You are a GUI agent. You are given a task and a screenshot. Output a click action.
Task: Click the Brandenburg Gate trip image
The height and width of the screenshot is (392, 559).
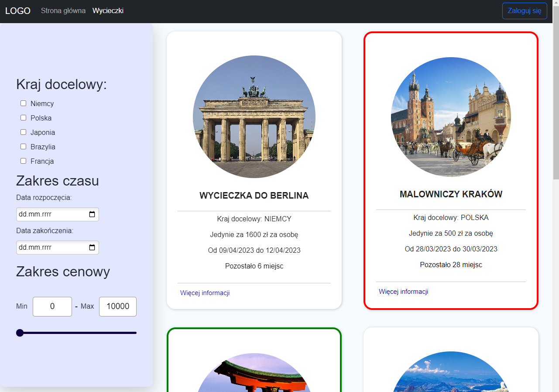click(254, 117)
